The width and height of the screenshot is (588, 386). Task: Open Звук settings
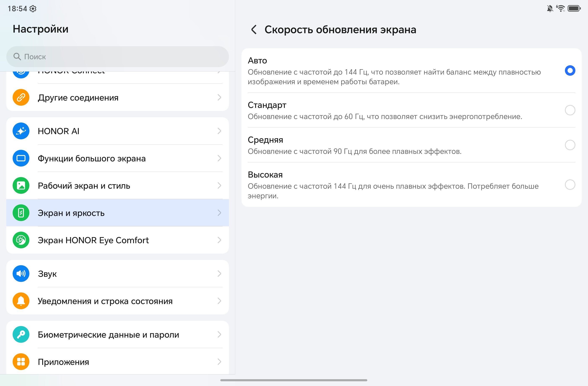pos(118,274)
